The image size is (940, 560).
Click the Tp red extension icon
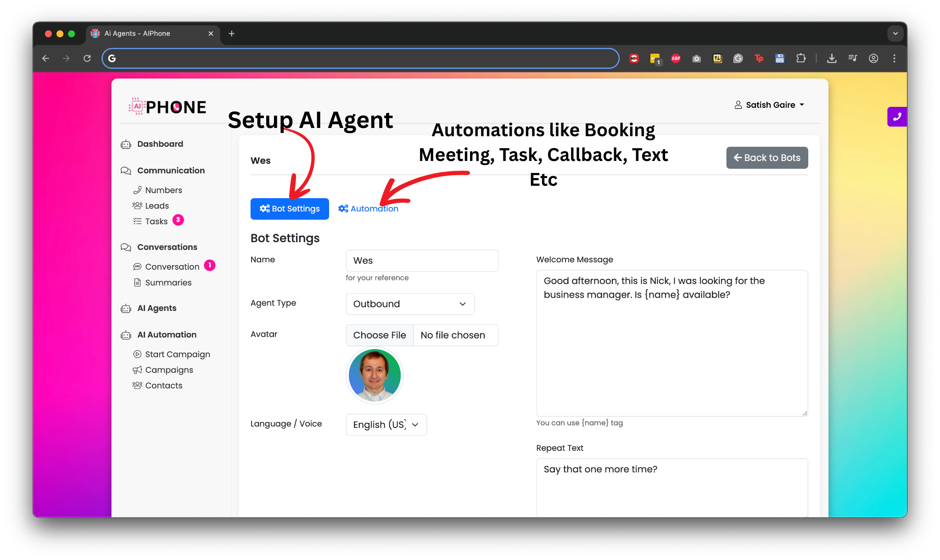pyautogui.click(x=759, y=58)
